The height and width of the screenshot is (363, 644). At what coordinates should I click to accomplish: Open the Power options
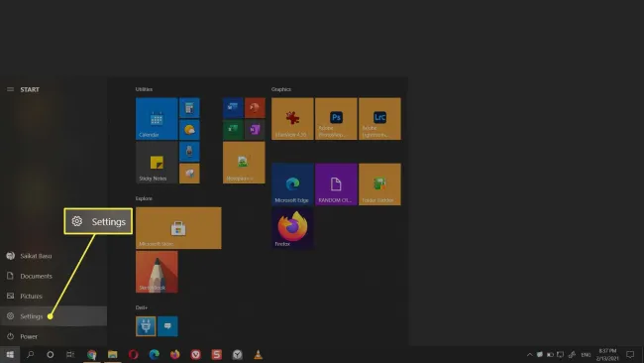[x=54, y=336]
